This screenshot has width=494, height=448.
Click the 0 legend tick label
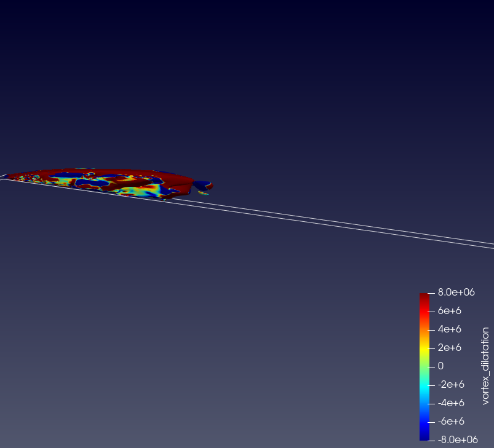coord(440,366)
